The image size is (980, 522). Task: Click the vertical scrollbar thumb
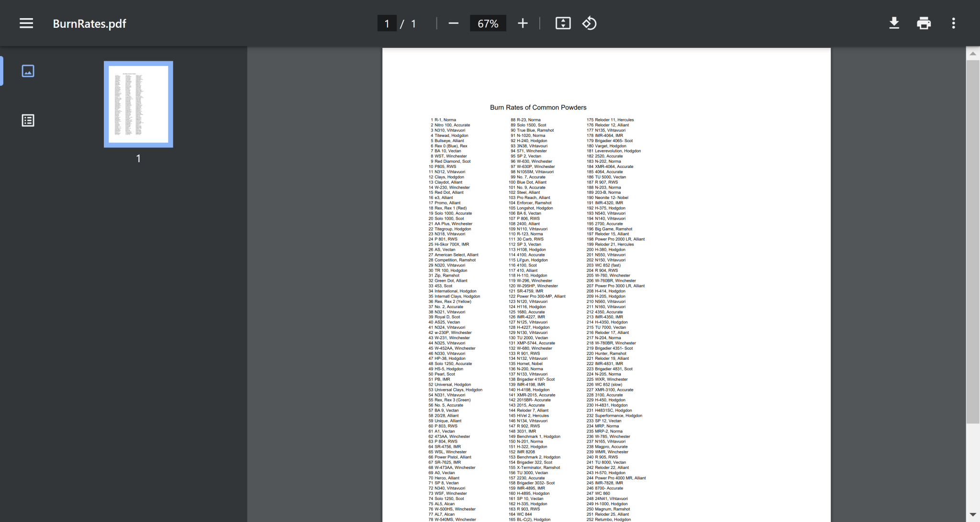tap(972, 239)
